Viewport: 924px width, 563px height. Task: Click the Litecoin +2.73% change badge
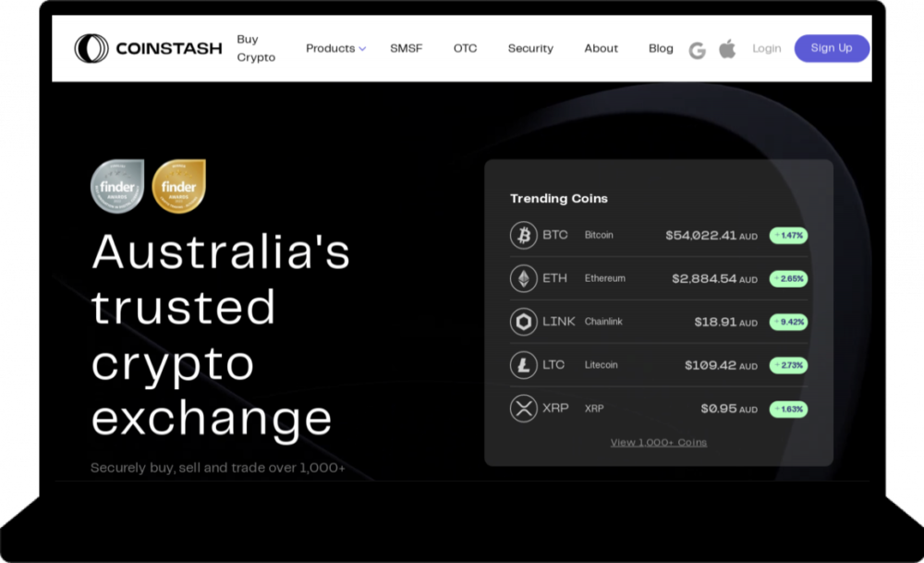tap(788, 365)
